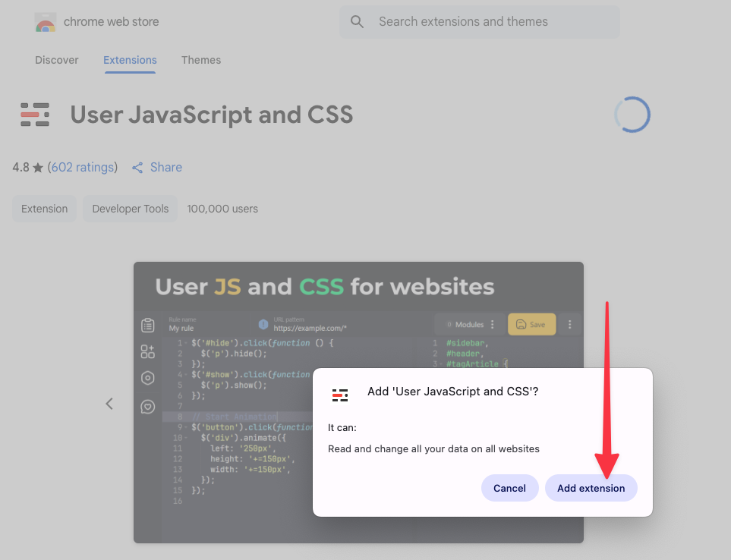
Task: Open the three-dot menu beside Save
Action: point(570,324)
